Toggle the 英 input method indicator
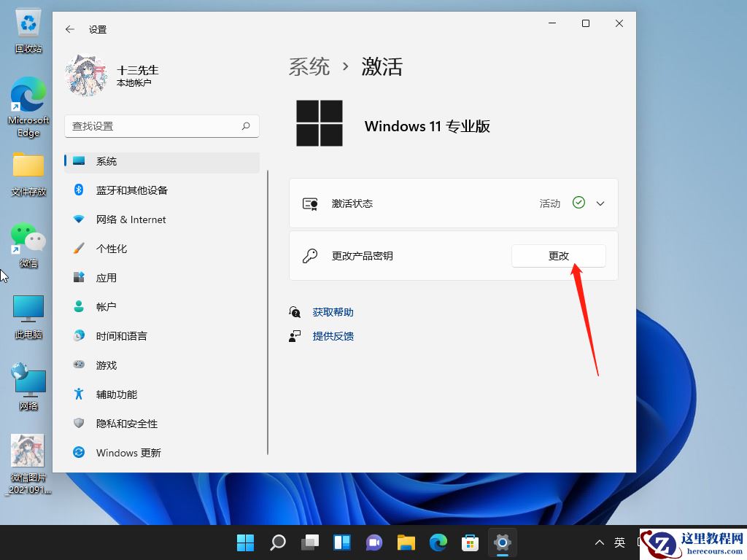 (619, 542)
